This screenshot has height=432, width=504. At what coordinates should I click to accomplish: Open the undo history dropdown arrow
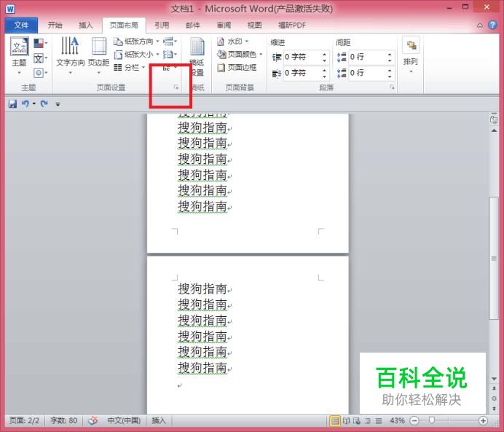pos(34,104)
